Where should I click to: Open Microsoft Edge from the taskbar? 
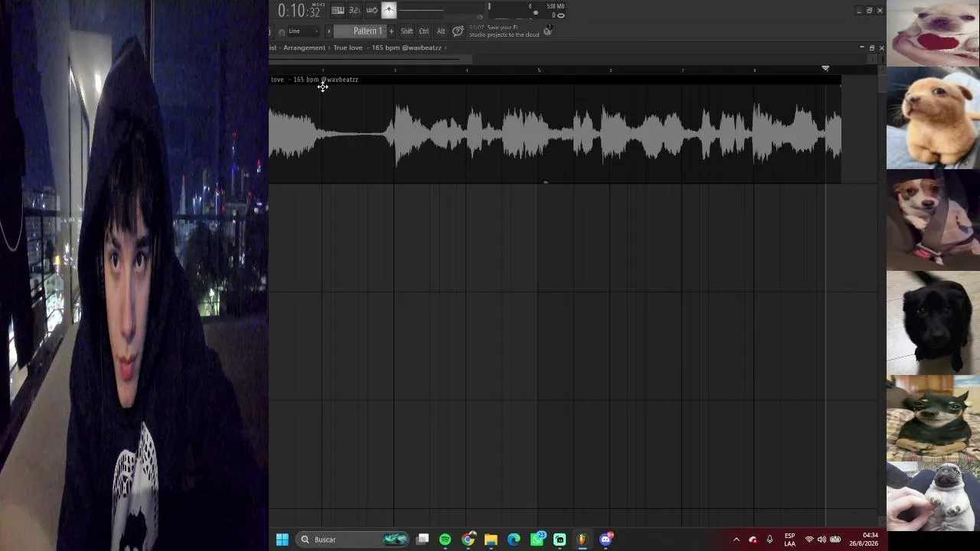514,540
